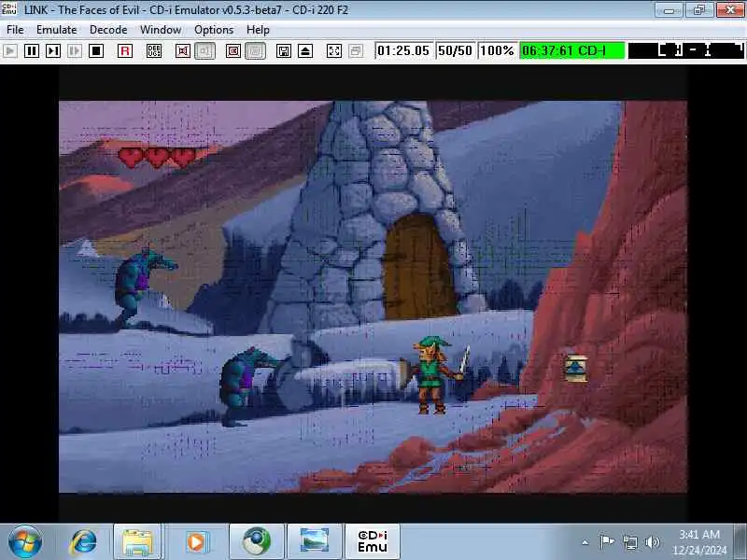Reset the emulated CD-i player
This screenshot has width=747, height=560.
pos(125,51)
